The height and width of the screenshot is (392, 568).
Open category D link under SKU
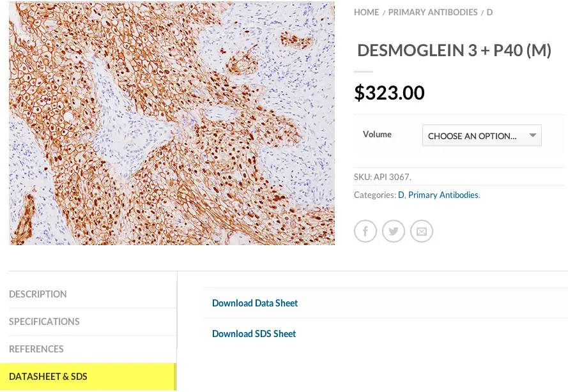click(x=401, y=195)
